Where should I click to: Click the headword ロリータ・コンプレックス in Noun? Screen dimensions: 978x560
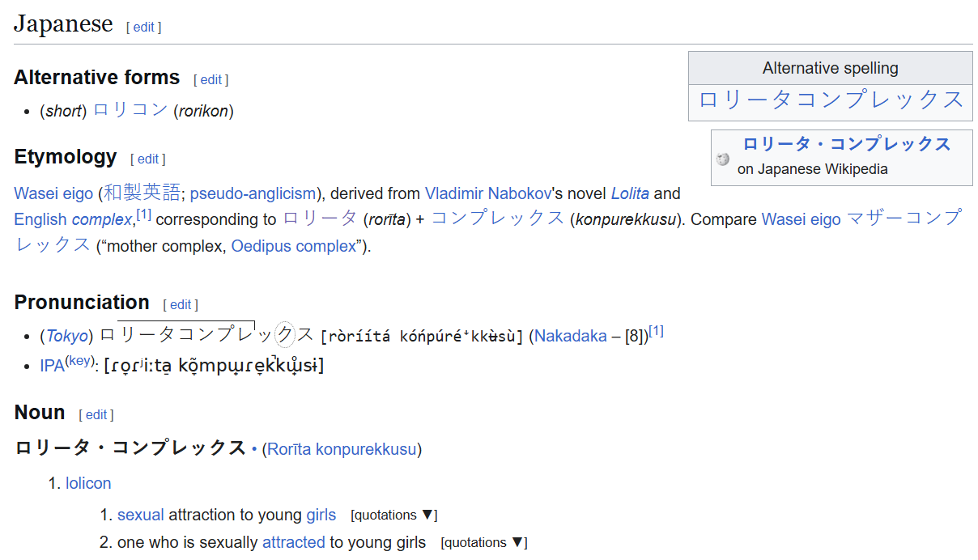pyautogui.click(x=130, y=448)
